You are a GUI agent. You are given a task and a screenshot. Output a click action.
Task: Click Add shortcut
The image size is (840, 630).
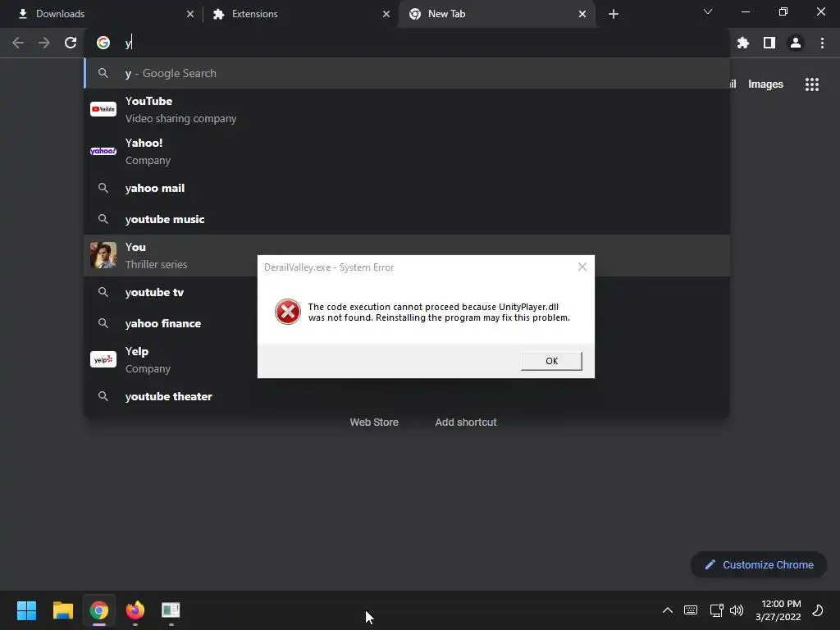(x=466, y=422)
